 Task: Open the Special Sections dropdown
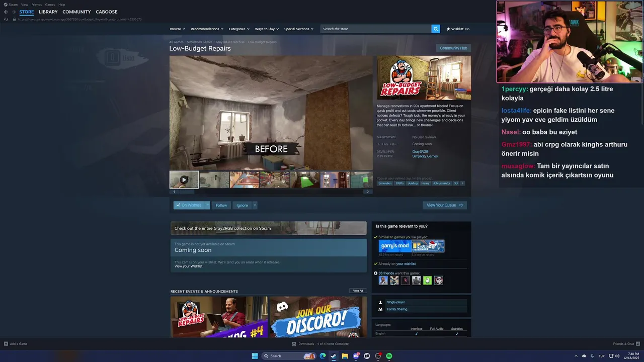coord(298,29)
